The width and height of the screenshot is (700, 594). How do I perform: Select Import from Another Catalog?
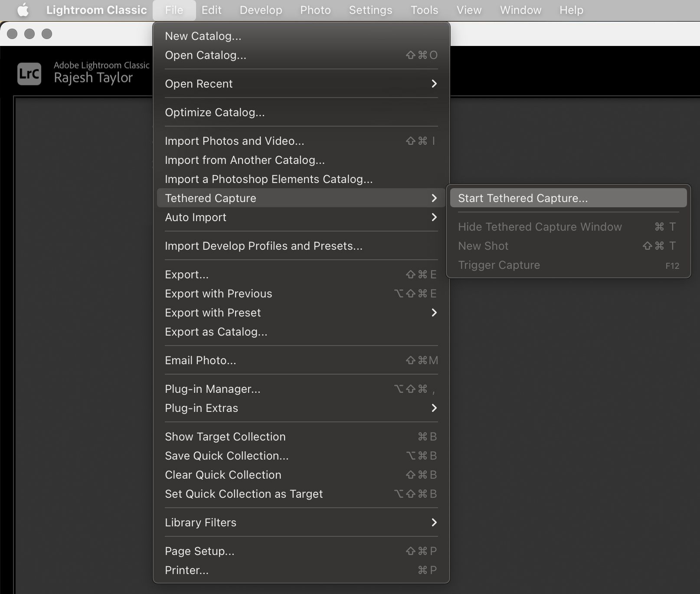click(x=245, y=160)
